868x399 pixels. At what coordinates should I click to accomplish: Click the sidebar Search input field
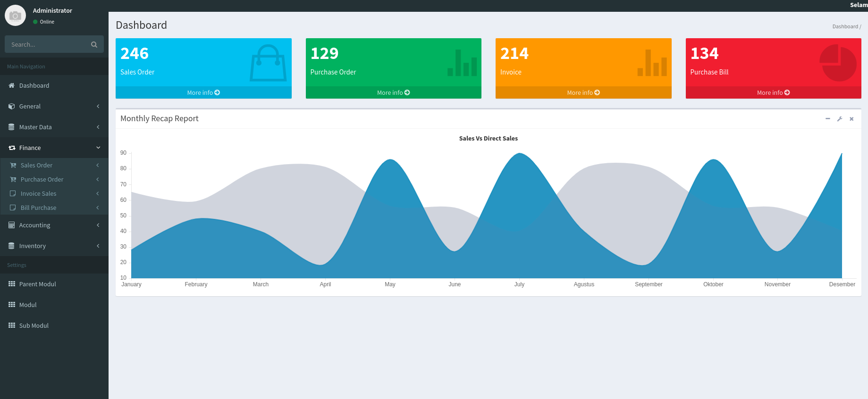pos(47,44)
